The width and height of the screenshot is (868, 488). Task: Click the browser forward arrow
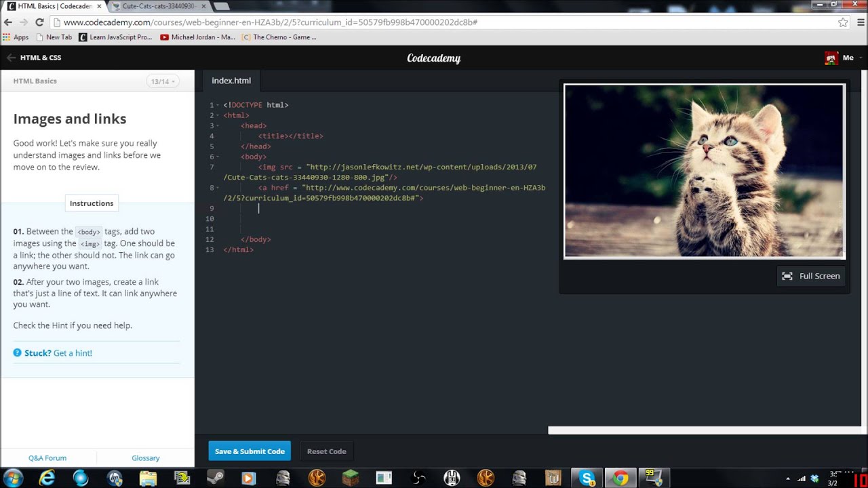pos(24,22)
